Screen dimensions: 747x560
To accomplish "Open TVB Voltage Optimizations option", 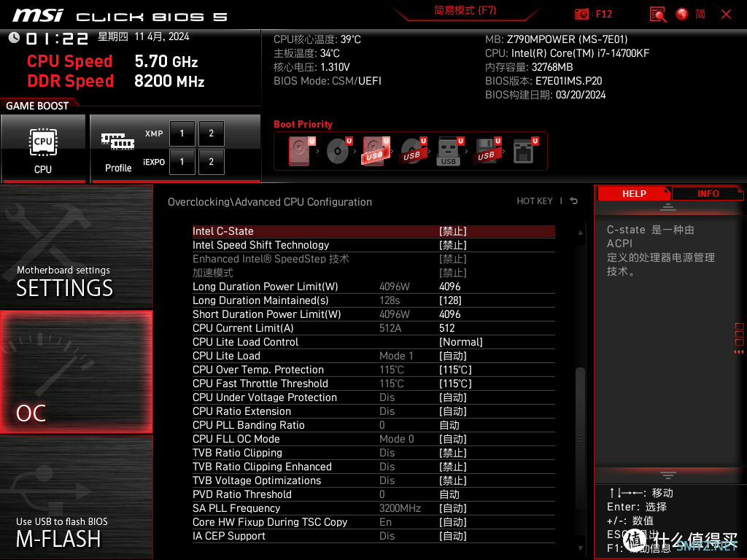I will [x=373, y=481].
